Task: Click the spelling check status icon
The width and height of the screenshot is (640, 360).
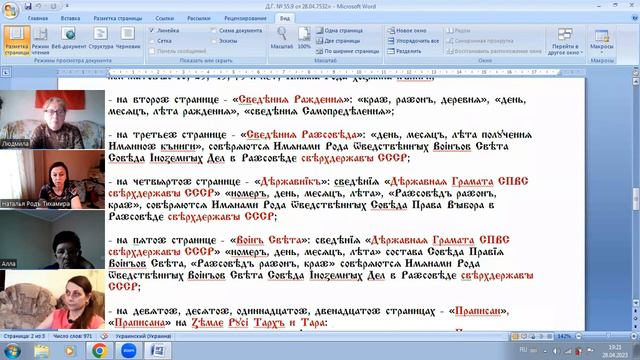Action: (x=104, y=336)
